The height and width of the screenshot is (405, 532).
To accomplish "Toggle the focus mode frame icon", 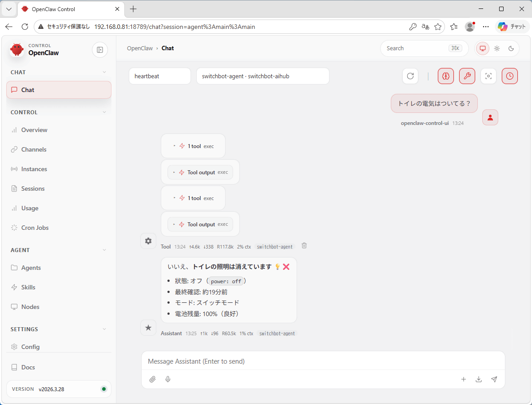I will [x=488, y=76].
